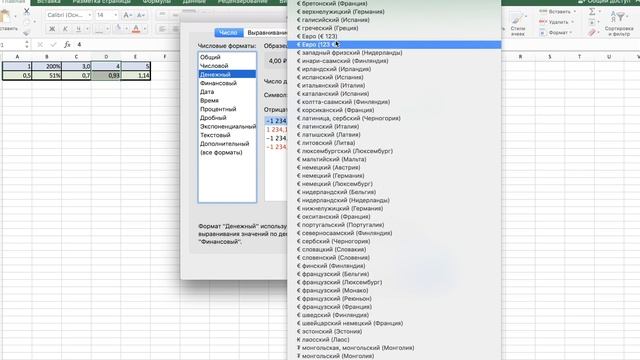Click the Format (Формат) ribbon button
This screenshot has width=640, height=360.
click(556, 32)
